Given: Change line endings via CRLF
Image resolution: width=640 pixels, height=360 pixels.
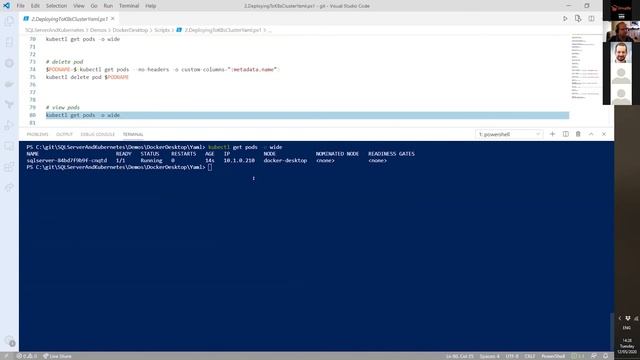Looking at the screenshot, I should pos(530,356).
